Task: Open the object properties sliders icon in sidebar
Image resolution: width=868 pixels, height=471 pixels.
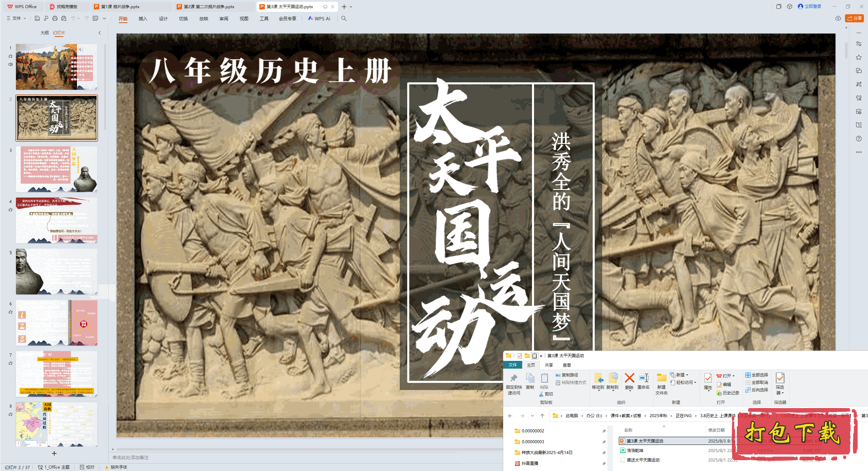Action: 859,44
